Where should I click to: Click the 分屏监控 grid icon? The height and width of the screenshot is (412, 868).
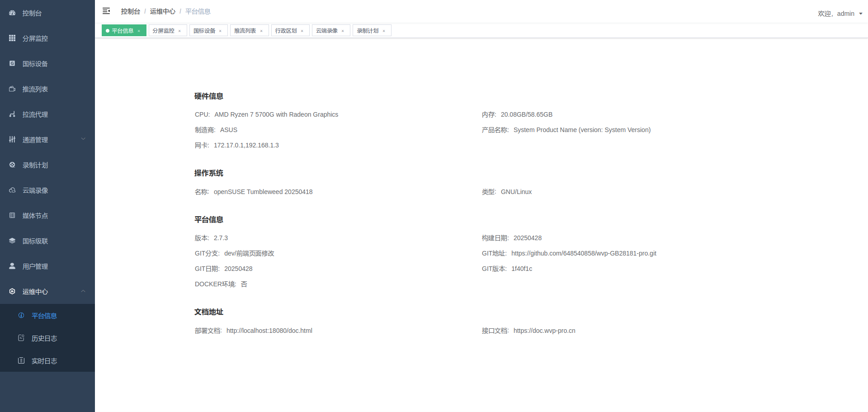[12, 38]
